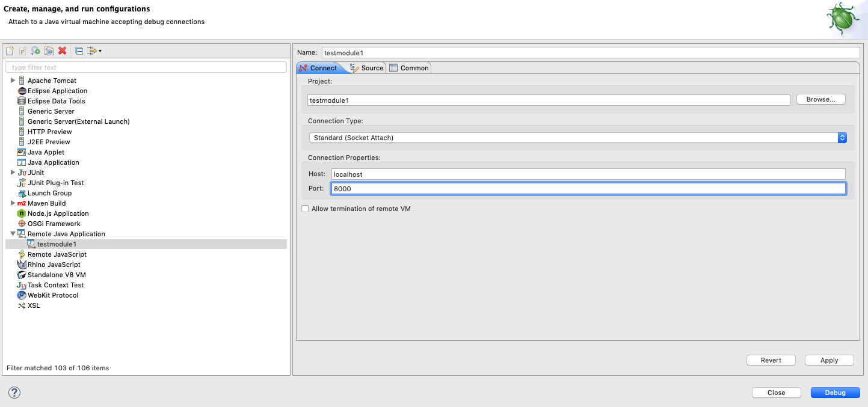The width and height of the screenshot is (868, 407).
Task: Expand the JUnit tree node
Action: point(13,173)
